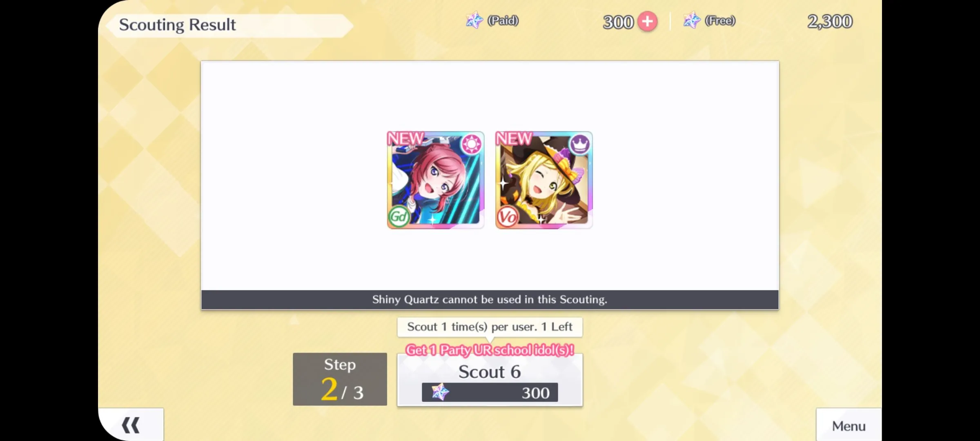Click the free star count 2,300

tap(830, 21)
